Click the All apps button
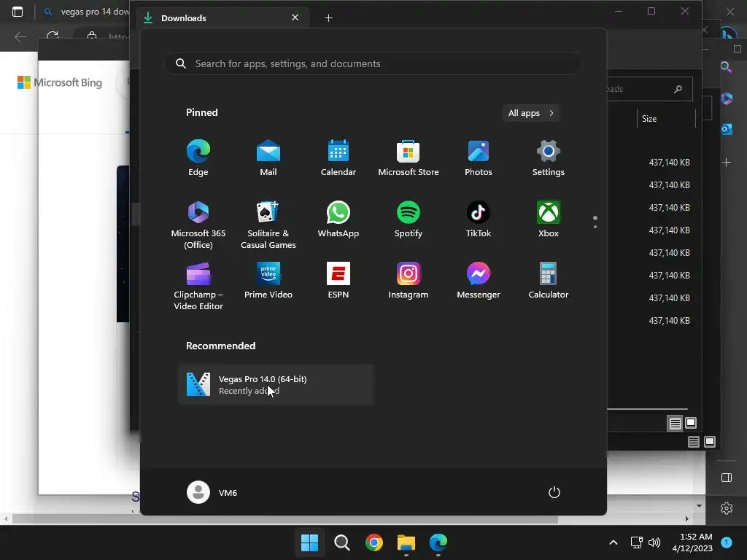This screenshot has height=560, width=747. pos(531,113)
